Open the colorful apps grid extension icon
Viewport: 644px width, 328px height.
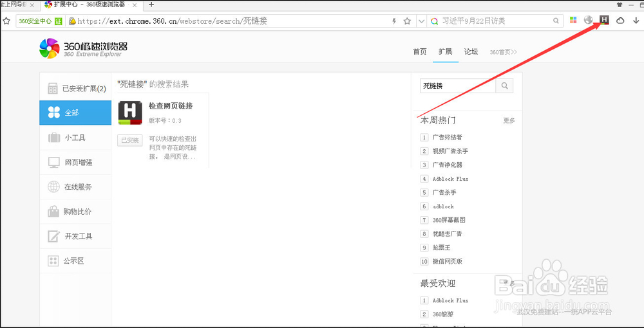[574, 20]
